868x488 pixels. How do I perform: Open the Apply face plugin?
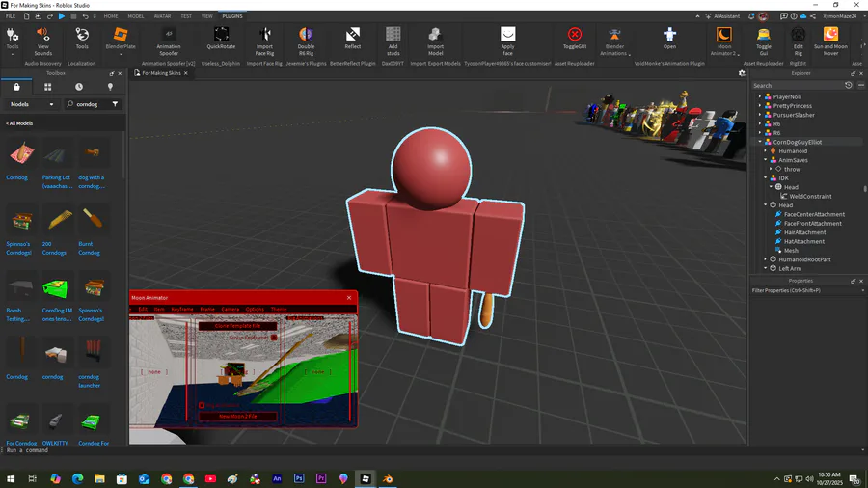click(507, 41)
